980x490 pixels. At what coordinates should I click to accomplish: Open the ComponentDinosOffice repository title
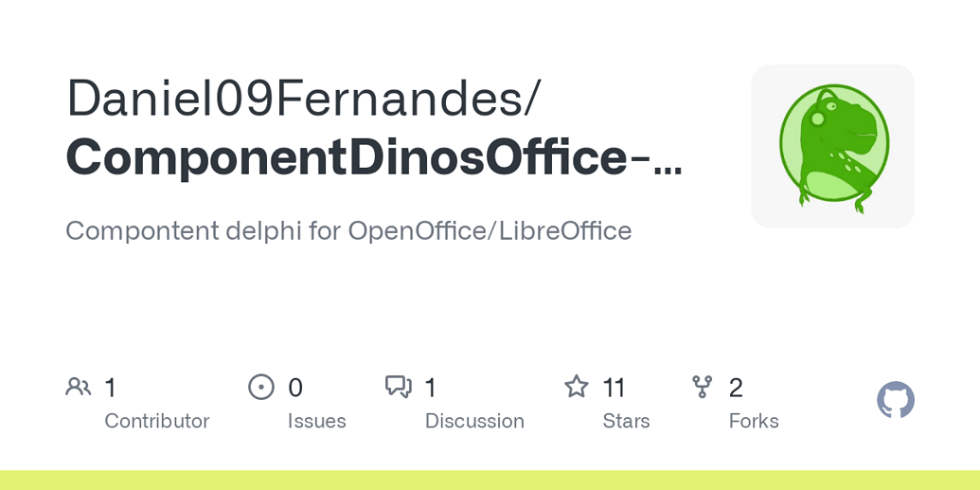click(x=374, y=157)
